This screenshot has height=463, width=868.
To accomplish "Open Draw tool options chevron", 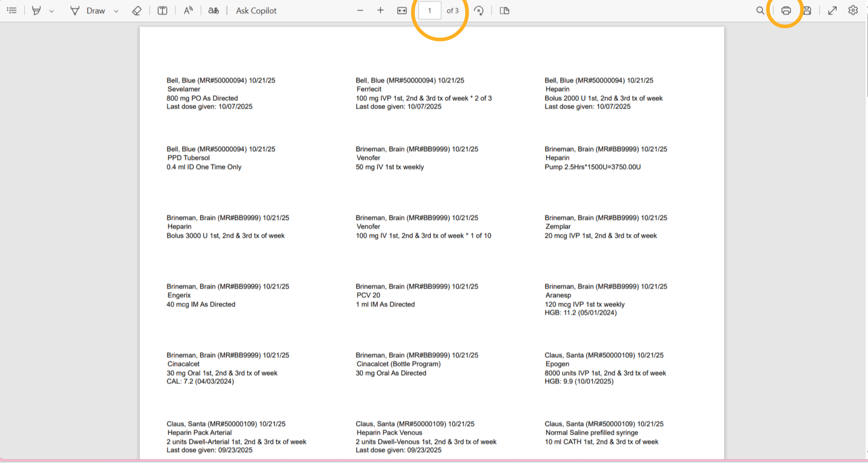I will pos(116,11).
